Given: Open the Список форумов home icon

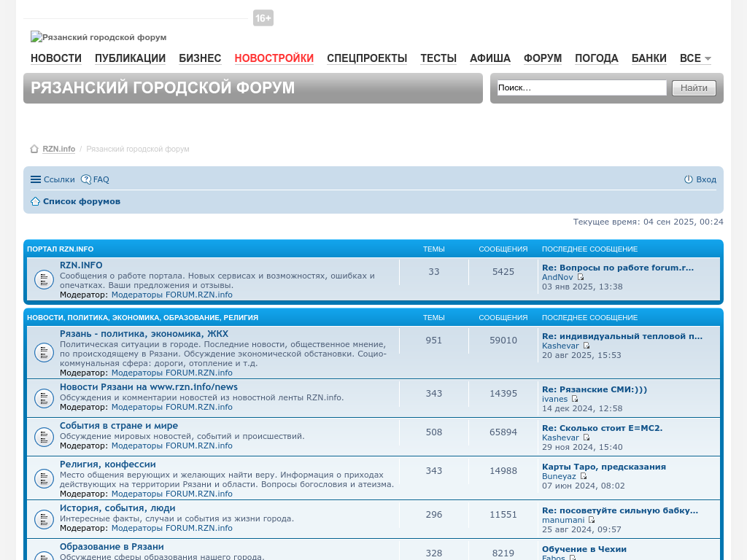Looking at the screenshot, I should point(35,201).
